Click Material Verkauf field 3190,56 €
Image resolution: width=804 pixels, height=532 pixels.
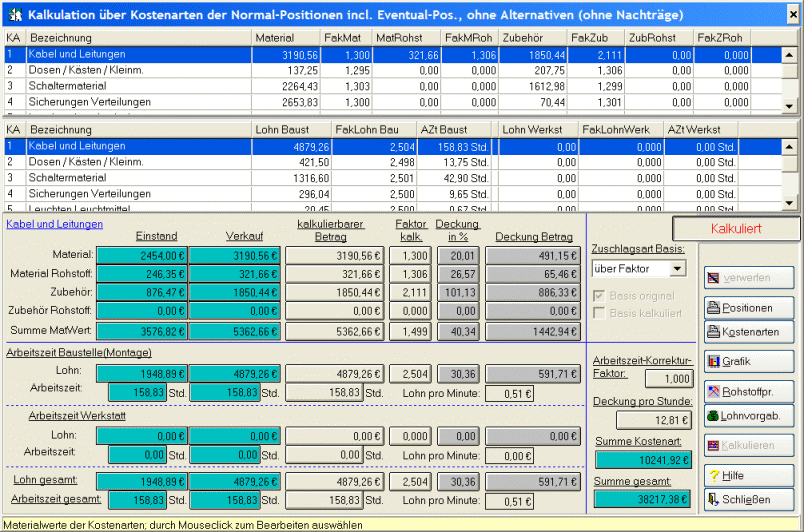235,256
